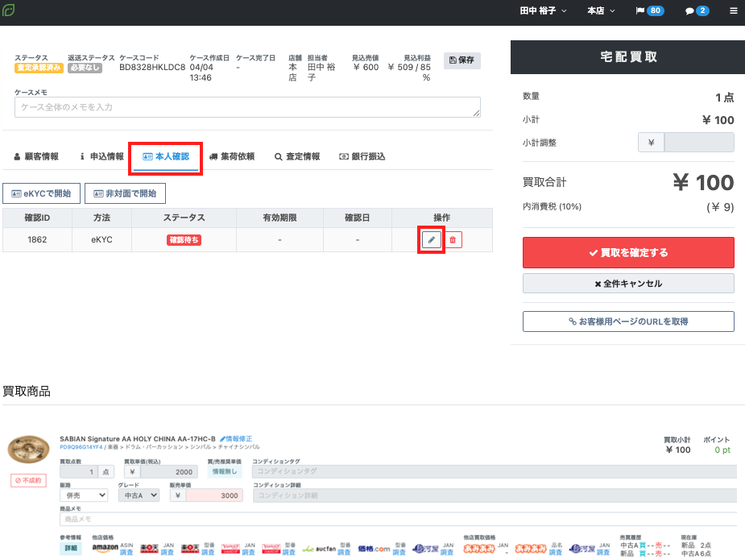This screenshot has height=560, width=745.
Task: Open the chat messages badge showing 2
Action: (697, 10)
